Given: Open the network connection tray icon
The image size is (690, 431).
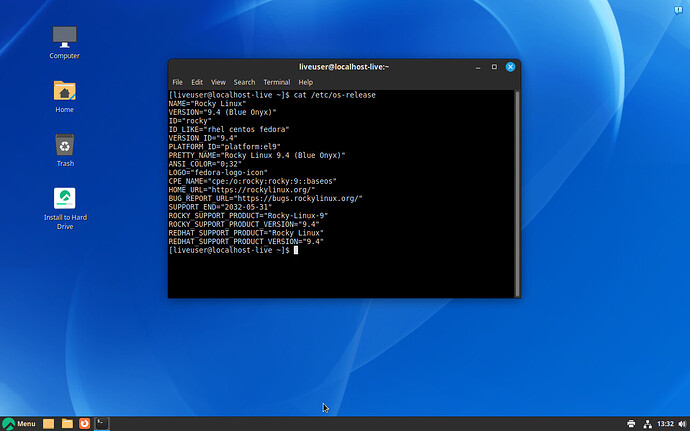Looking at the screenshot, I should pyautogui.click(x=647, y=424).
